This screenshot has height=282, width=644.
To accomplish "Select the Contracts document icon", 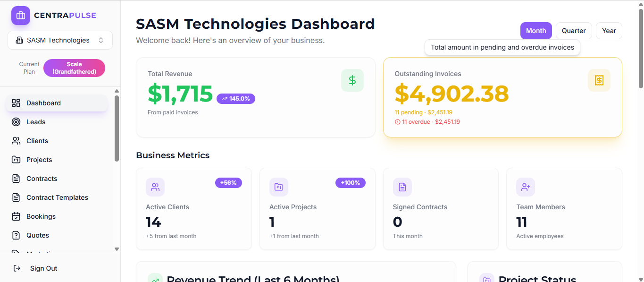I will (16, 179).
